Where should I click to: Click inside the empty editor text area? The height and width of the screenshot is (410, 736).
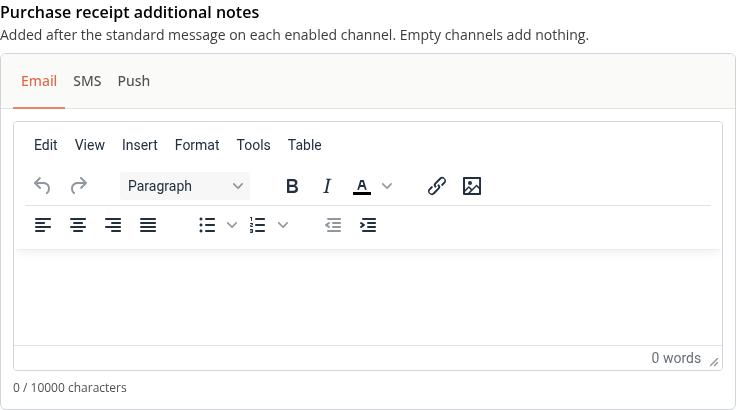point(368,298)
